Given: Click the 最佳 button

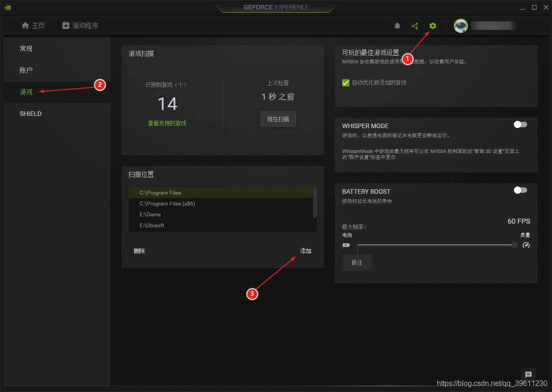Looking at the screenshot, I should click(357, 263).
